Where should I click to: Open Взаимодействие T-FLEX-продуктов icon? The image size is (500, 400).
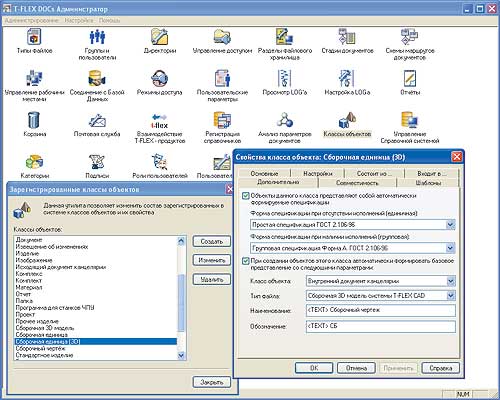coord(160,121)
